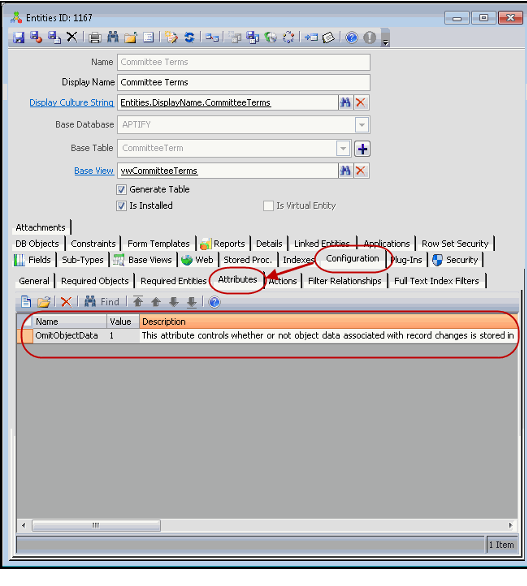Click the Name column header
527x586 pixels.
[x=69, y=322]
